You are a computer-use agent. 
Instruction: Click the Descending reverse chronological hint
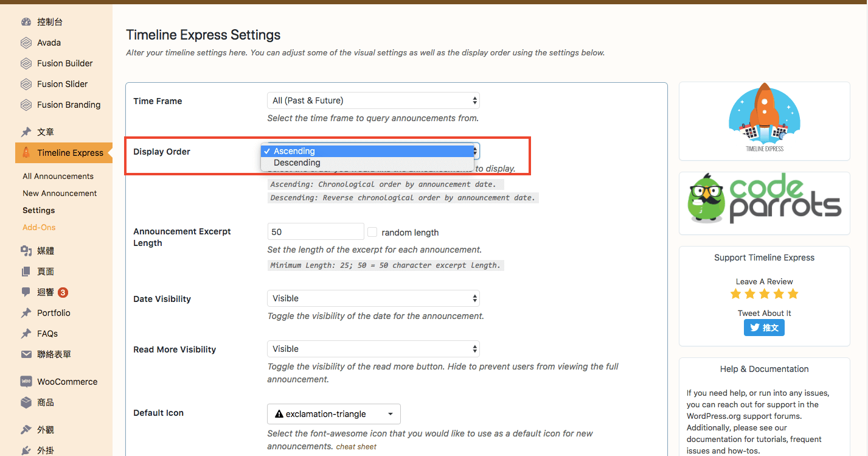(403, 198)
